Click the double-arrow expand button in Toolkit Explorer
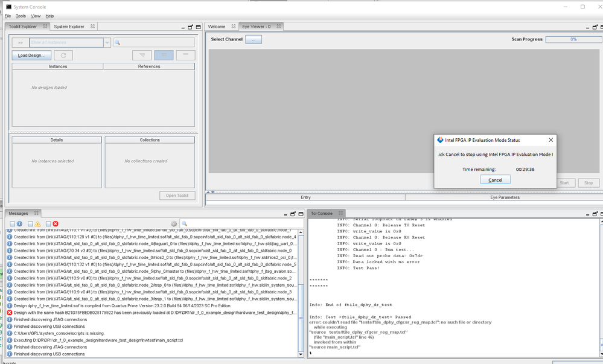Viewport: 603px width, 364px height. pos(20,43)
